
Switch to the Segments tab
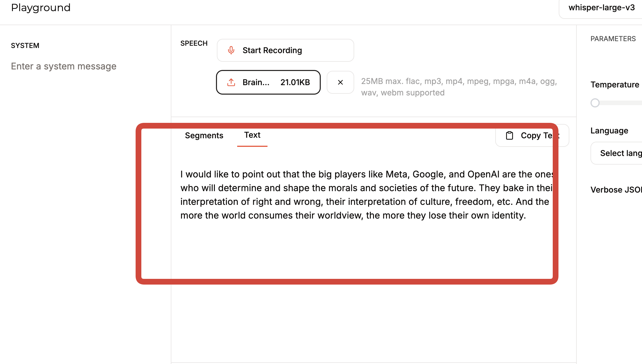[204, 135]
